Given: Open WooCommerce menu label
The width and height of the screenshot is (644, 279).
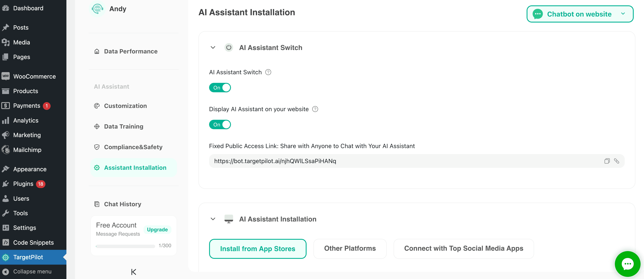Looking at the screenshot, I should (x=34, y=76).
